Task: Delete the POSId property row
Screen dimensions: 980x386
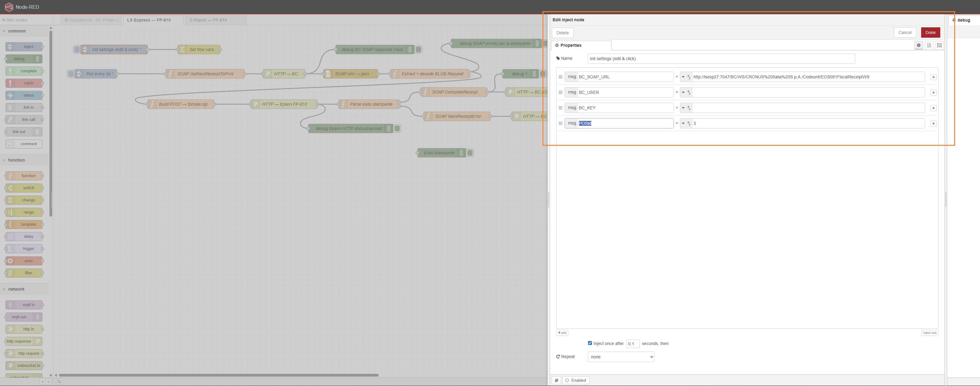Action: 933,124
